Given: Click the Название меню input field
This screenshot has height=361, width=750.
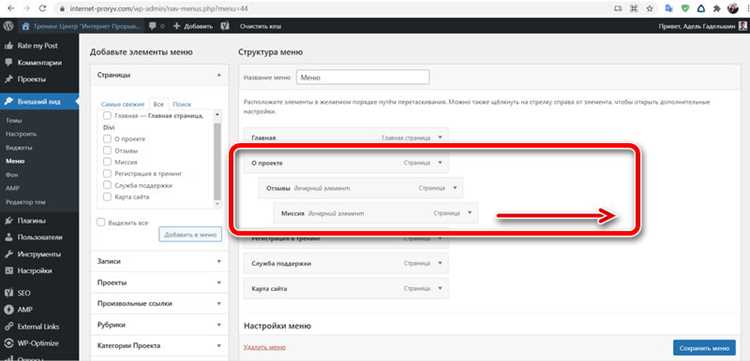Looking at the screenshot, I should (363, 77).
